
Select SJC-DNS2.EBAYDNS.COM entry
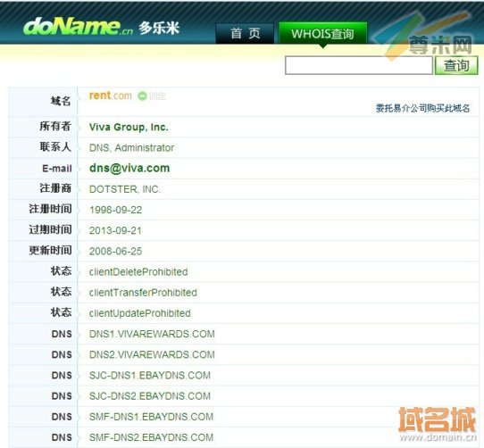point(150,396)
